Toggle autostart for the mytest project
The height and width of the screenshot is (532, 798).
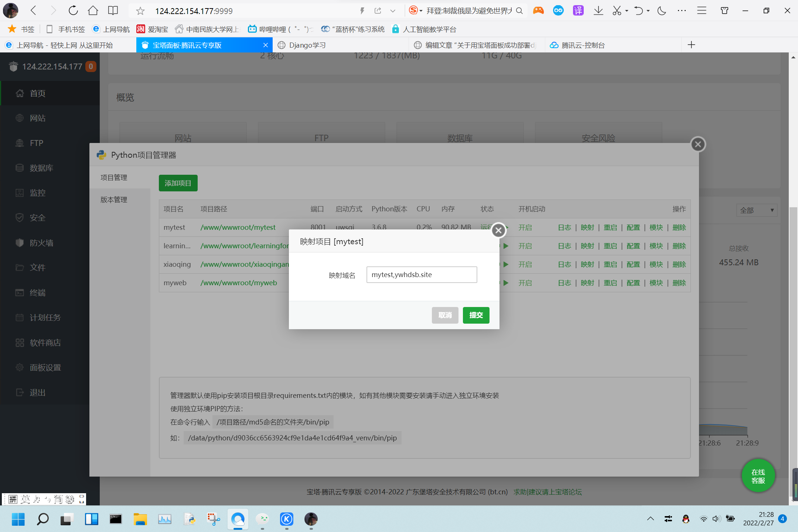click(x=525, y=228)
